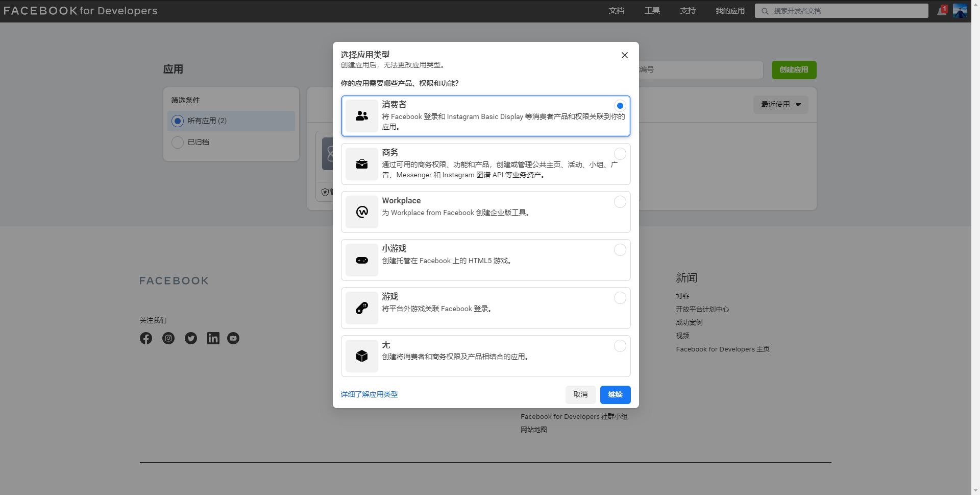Click the 无 cube icon
The height and width of the screenshot is (495, 980).
coord(361,356)
